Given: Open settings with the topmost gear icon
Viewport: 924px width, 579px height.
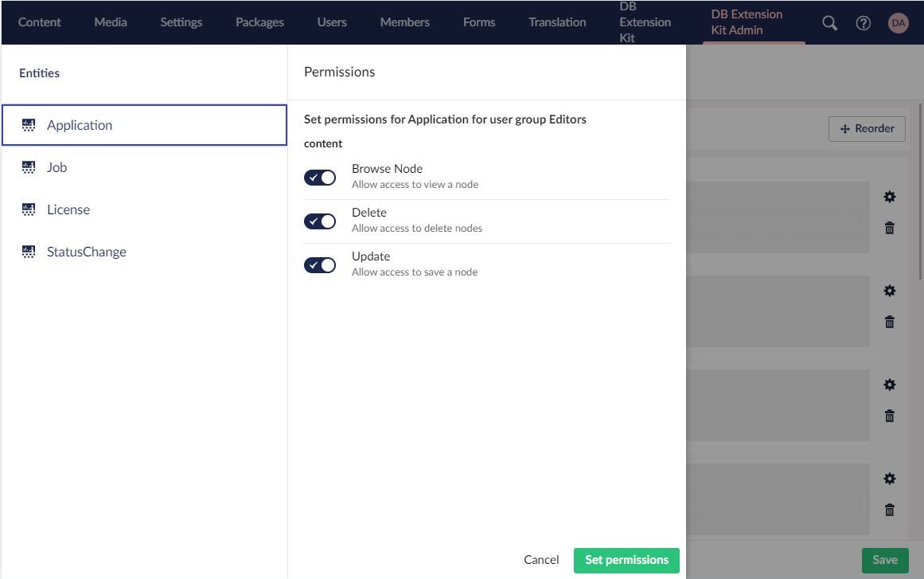Looking at the screenshot, I should coord(890,197).
